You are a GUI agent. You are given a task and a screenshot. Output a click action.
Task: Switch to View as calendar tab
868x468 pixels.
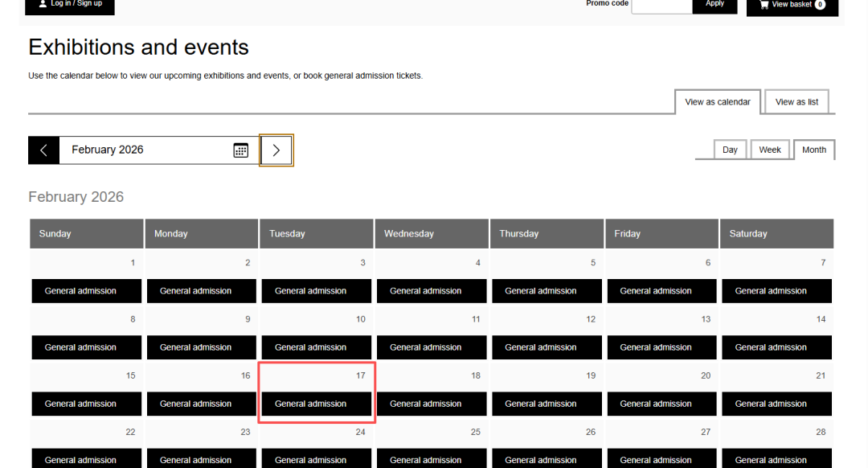click(x=717, y=102)
